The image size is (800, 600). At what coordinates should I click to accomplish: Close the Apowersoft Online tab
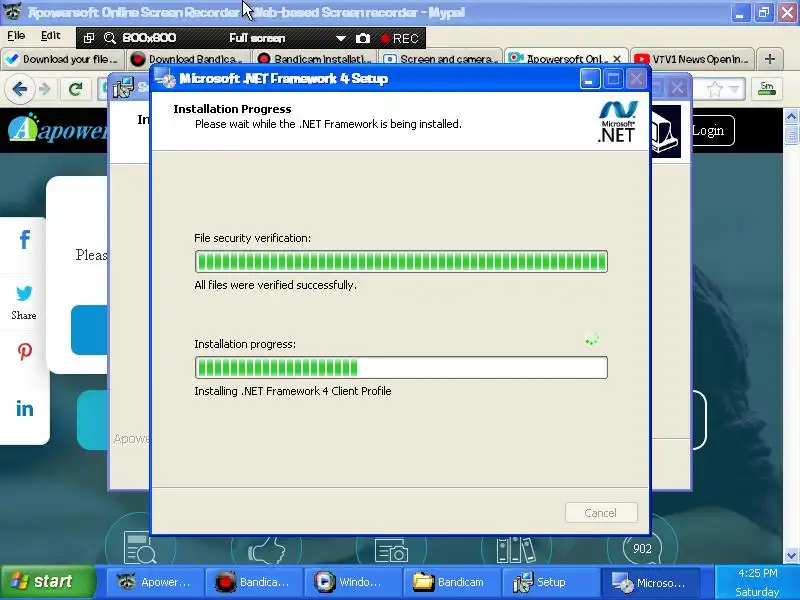[x=617, y=59]
